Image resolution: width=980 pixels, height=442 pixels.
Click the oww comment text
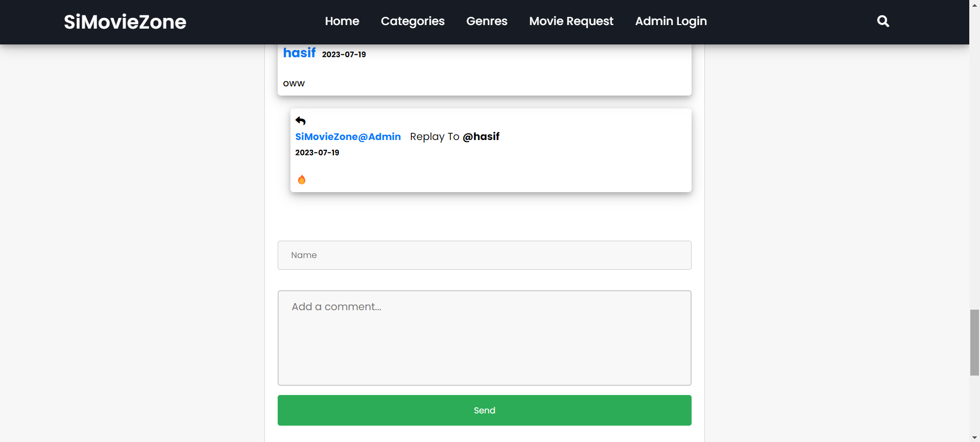point(293,83)
